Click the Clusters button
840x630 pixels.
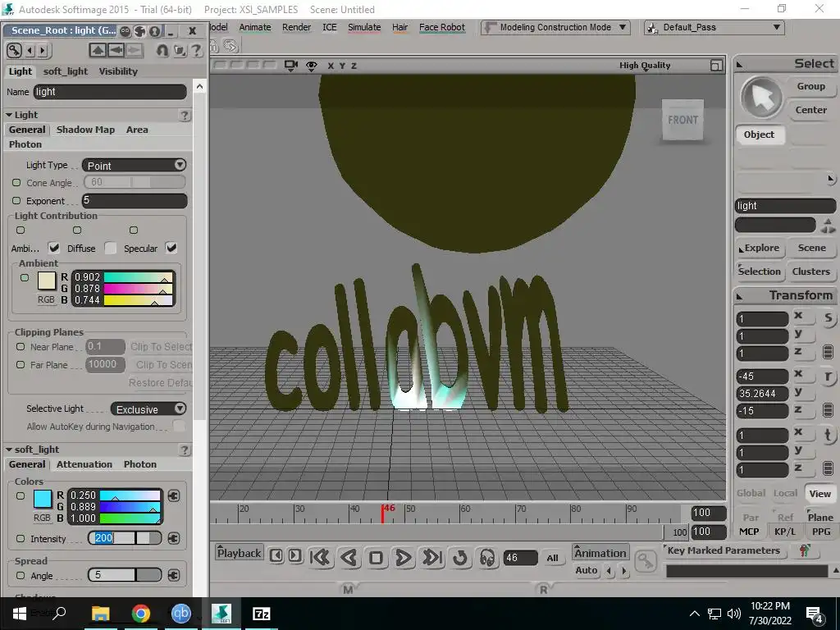click(x=810, y=271)
